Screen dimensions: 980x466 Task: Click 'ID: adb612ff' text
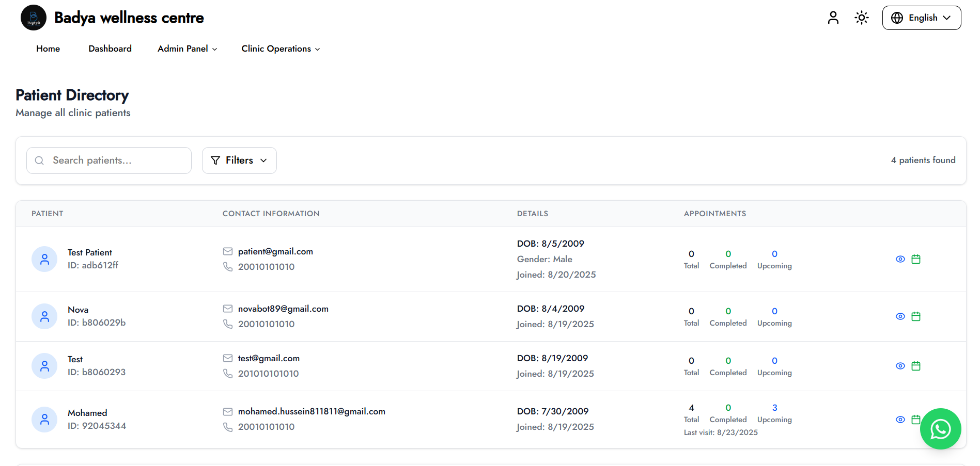[x=93, y=265]
